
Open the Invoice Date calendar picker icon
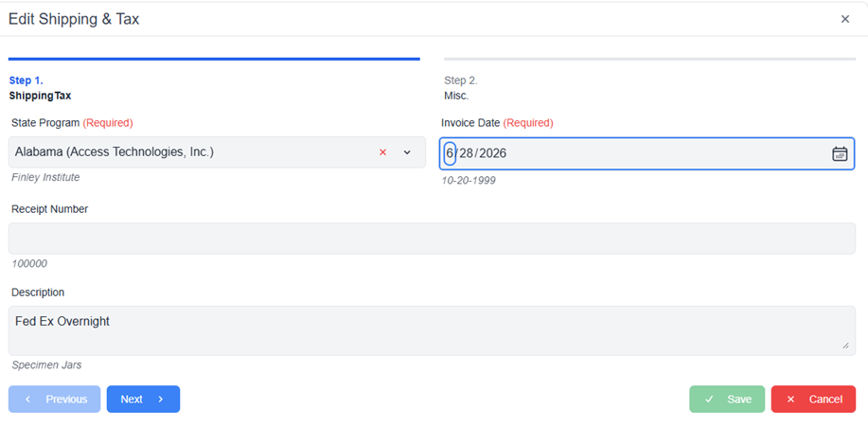(x=840, y=153)
